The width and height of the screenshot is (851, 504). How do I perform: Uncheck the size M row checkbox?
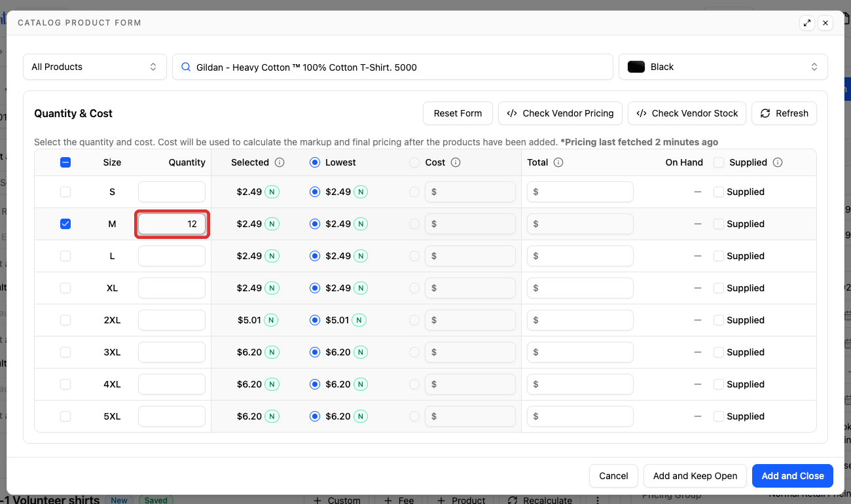65,224
